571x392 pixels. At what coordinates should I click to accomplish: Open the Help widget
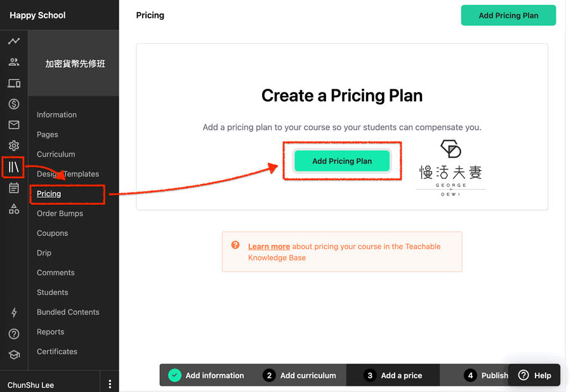[x=535, y=376]
